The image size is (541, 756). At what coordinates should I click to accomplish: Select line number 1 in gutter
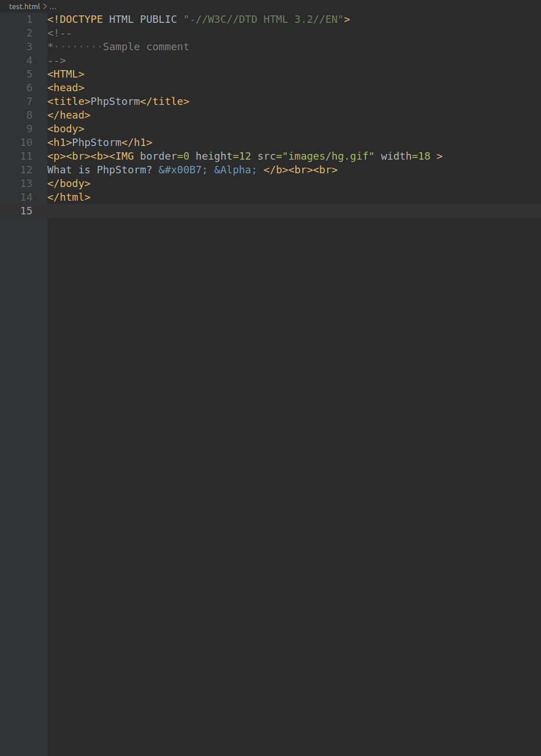(29, 19)
